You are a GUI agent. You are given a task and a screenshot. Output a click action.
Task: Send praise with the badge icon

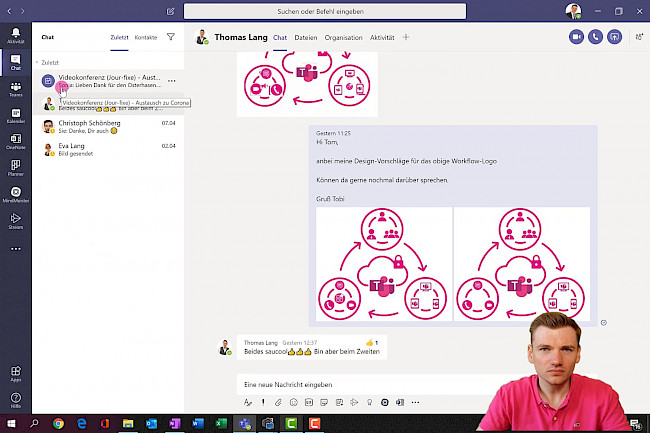pyautogui.click(x=369, y=402)
